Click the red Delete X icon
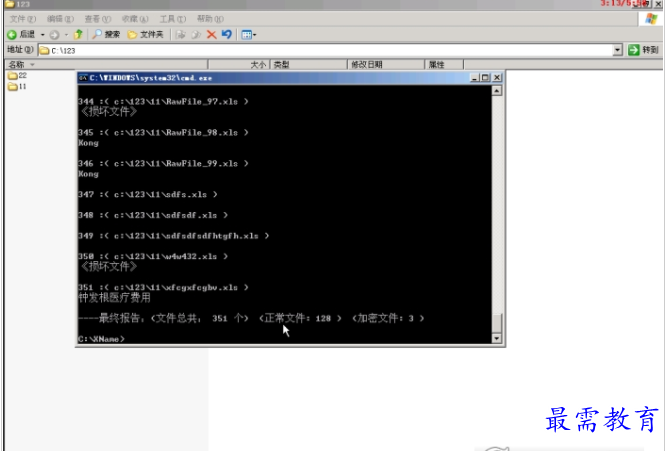 click(211, 34)
